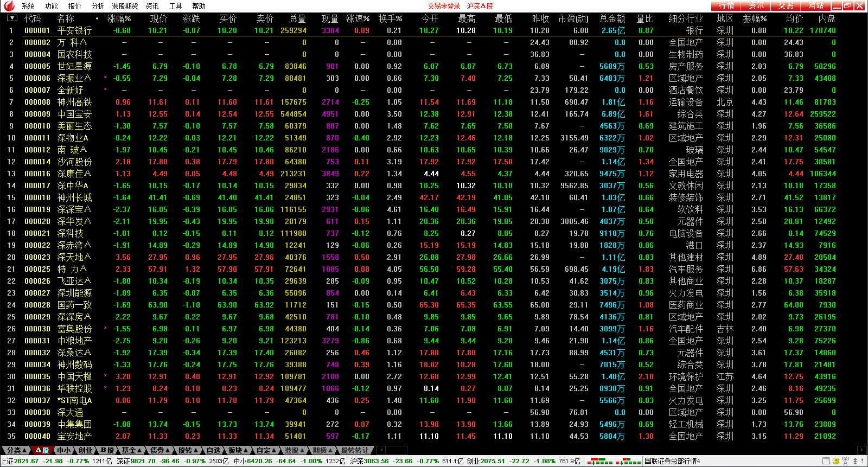Open the 报价 menu
This screenshot has height=467, width=868.
point(75,6)
